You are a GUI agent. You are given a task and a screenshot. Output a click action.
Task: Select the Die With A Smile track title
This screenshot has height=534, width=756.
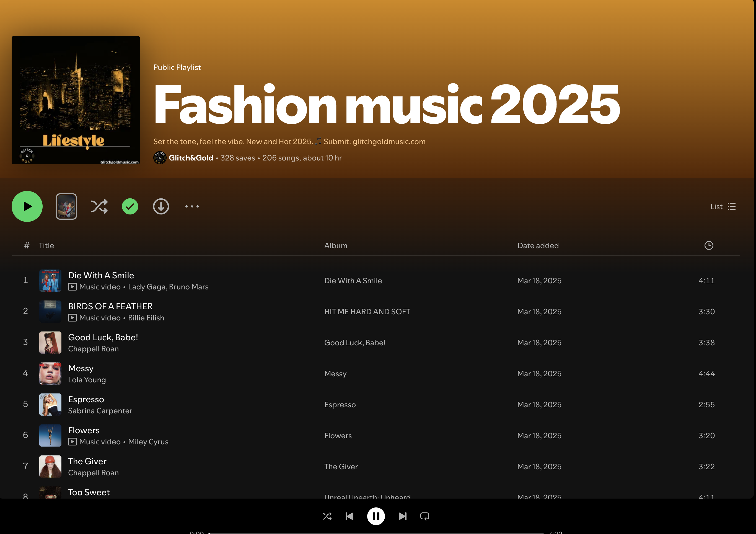(101, 275)
